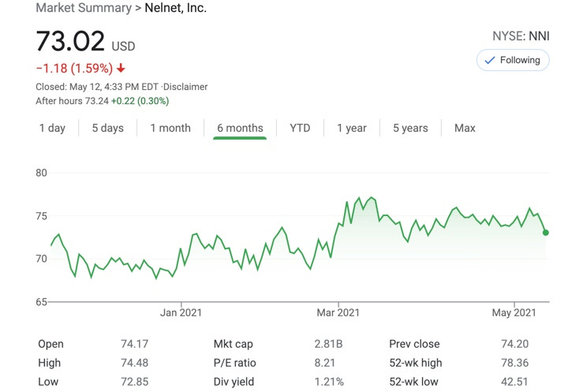The width and height of the screenshot is (583, 392).
Task: Click the Mkt cap label
Action: click(x=234, y=344)
